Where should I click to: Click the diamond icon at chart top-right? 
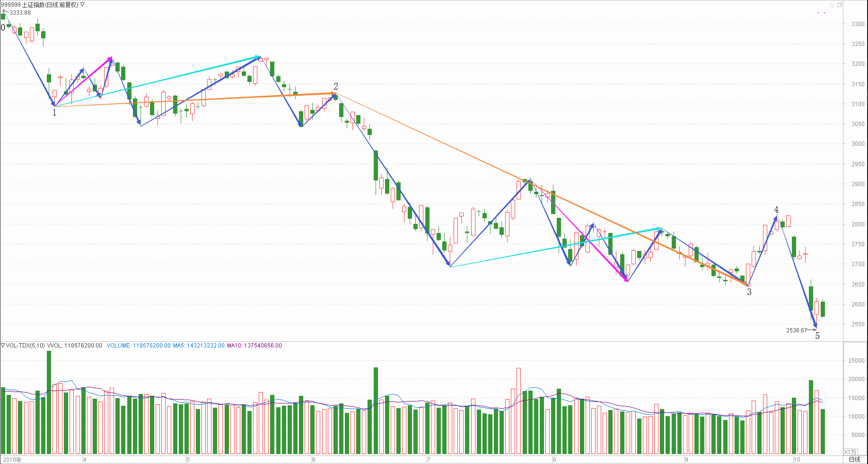tap(832, 5)
